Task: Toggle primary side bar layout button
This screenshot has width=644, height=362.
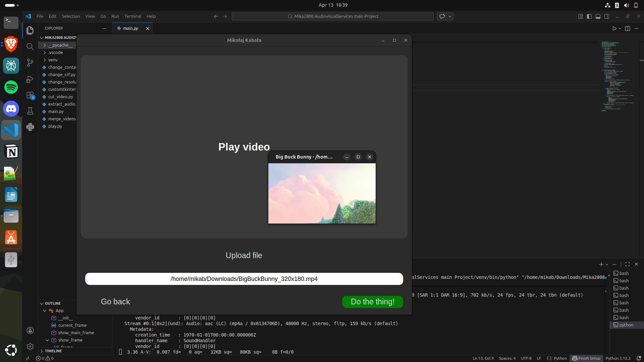Action: [x=589, y=16]
